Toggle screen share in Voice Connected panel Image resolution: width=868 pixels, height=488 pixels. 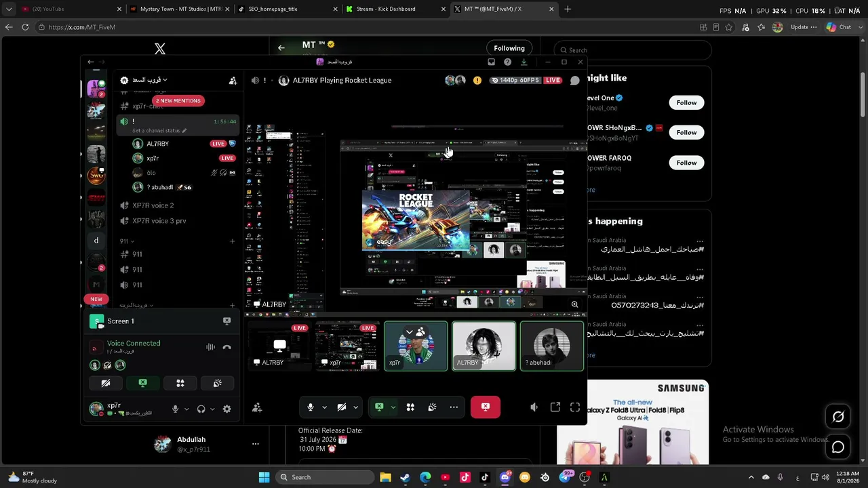pos(143,383)
